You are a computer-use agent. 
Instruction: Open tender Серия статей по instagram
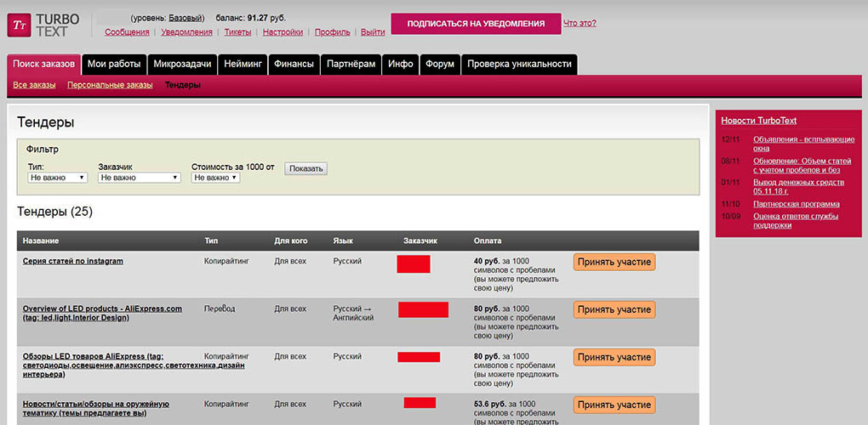(73, 261)
